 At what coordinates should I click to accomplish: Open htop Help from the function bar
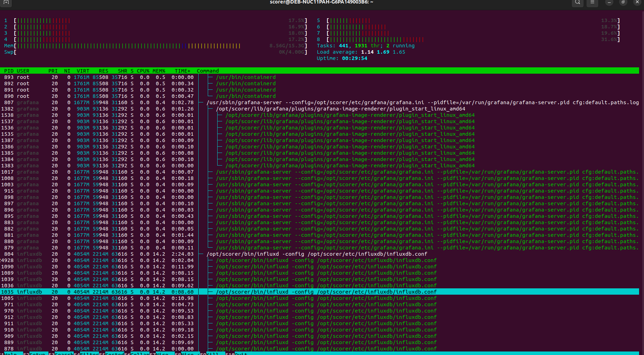[11, 354]
